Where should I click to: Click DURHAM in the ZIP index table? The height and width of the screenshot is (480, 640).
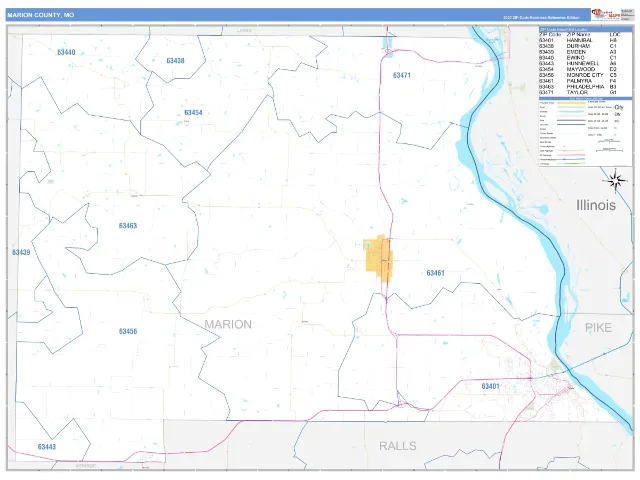pyautogui.click(x=578, y=46)
